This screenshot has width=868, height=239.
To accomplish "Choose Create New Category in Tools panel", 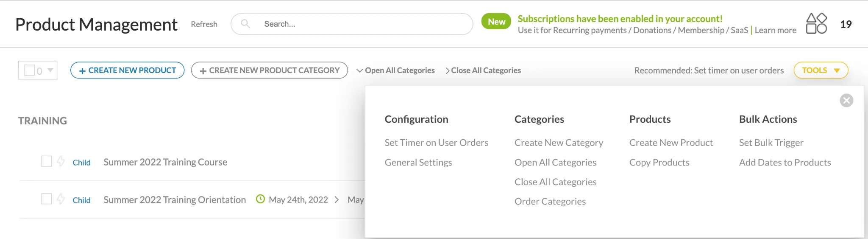I will coord(559,143).
